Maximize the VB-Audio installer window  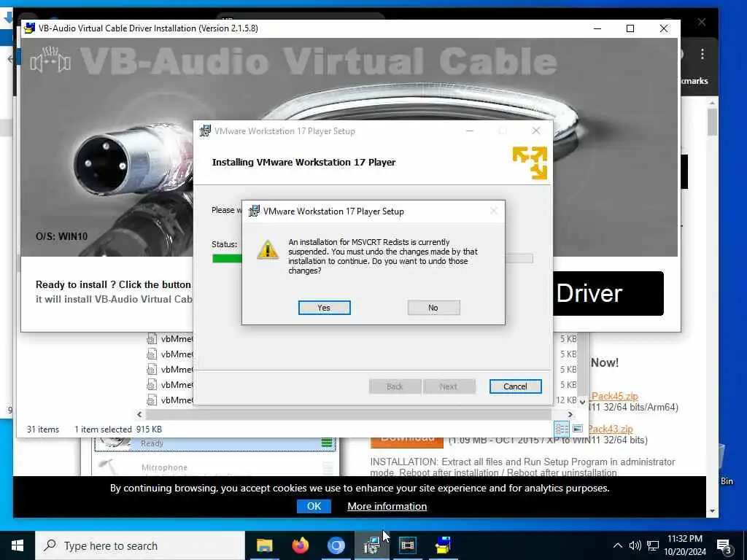pos(630,28)
